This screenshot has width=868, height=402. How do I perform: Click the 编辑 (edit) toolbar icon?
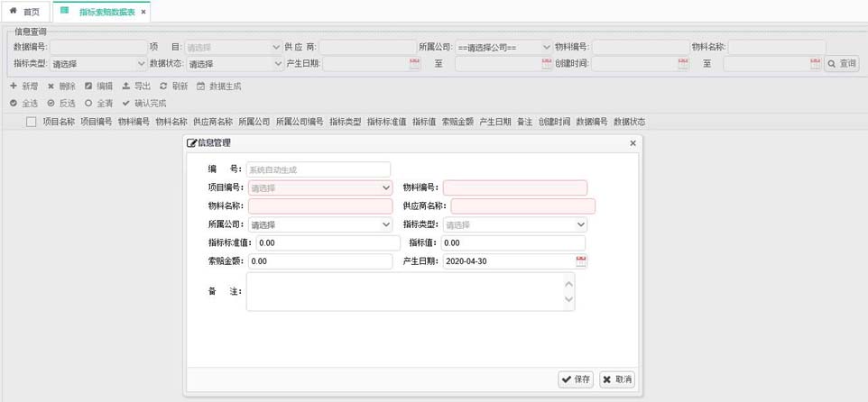click(x=88, y=87)
